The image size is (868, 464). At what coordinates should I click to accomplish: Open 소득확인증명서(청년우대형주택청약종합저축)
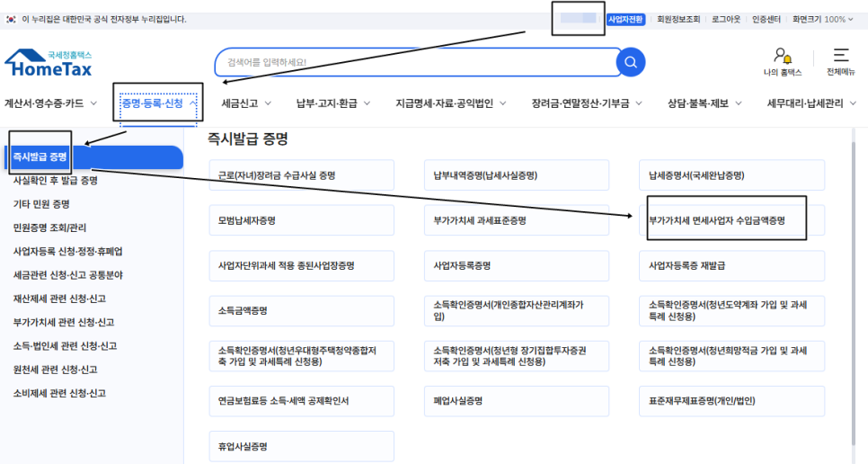[x=302, y=356]
